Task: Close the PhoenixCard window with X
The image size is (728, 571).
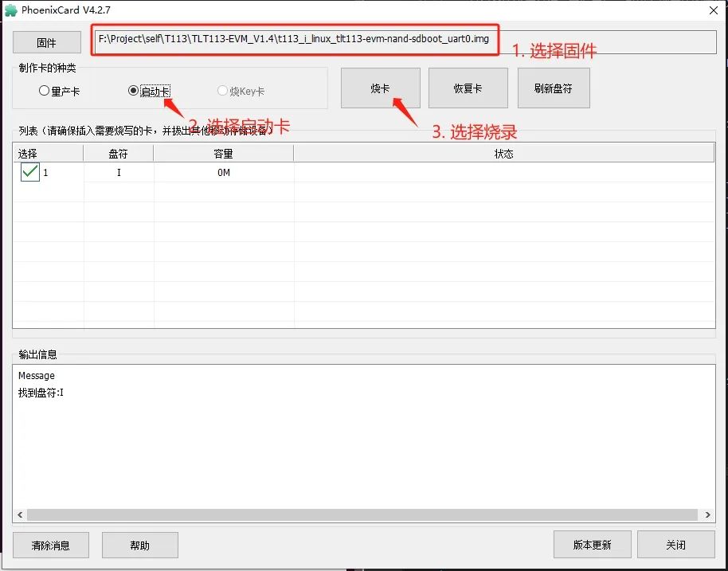Action: (714, 10)
